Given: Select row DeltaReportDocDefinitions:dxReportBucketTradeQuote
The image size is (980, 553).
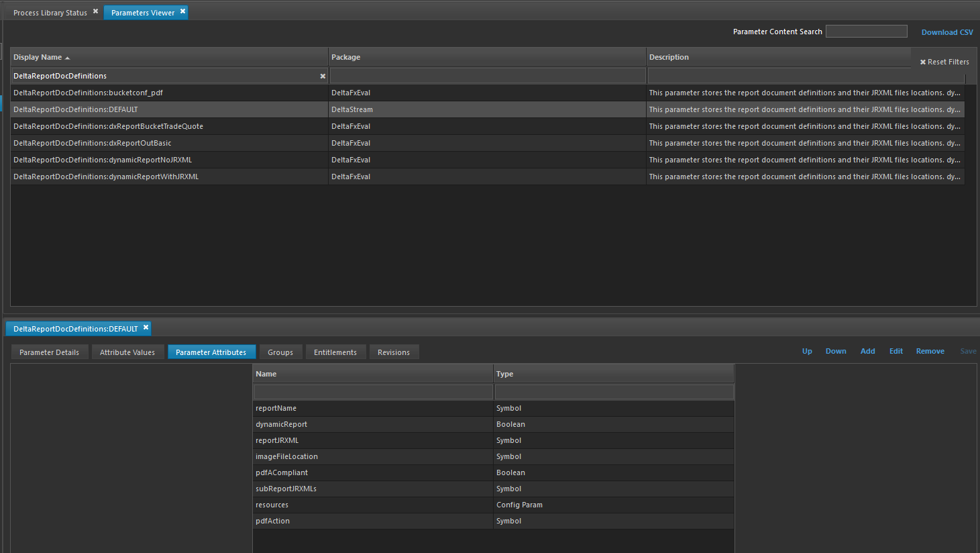Looking at the screenshot, I should pyautogui.click(x=488, y=126).
